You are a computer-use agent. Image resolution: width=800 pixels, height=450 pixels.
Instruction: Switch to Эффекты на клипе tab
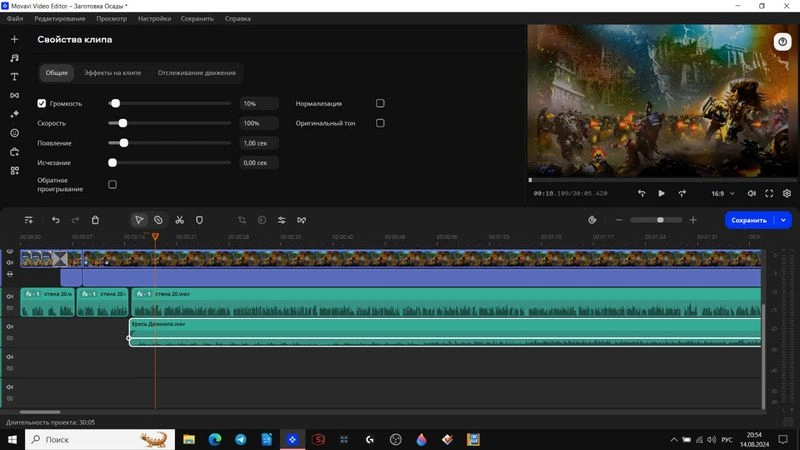point(113,73)
